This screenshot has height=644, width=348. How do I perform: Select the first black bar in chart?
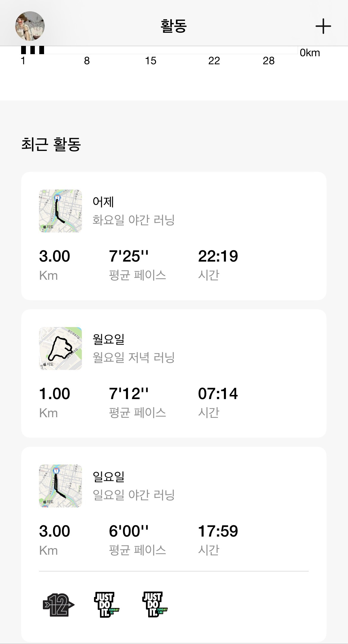24,50
